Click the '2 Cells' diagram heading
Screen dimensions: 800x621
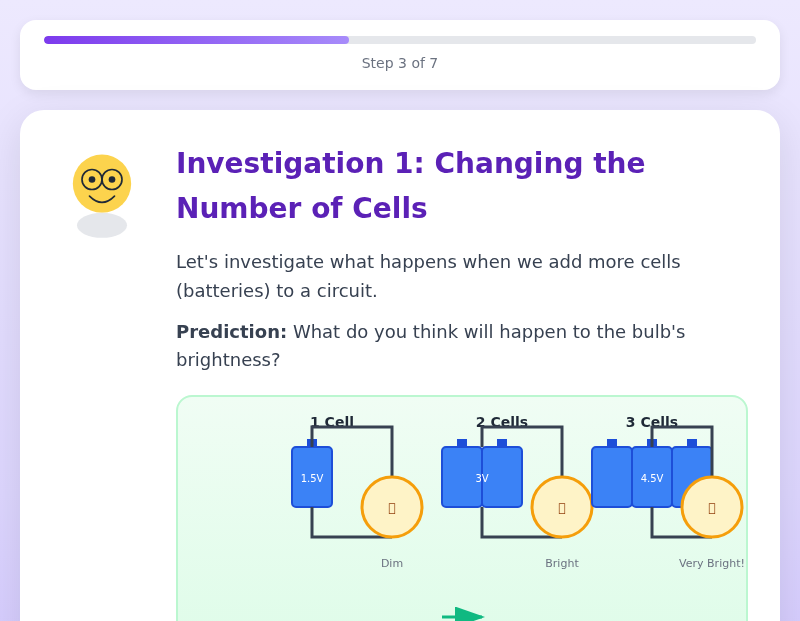(502, 423)
